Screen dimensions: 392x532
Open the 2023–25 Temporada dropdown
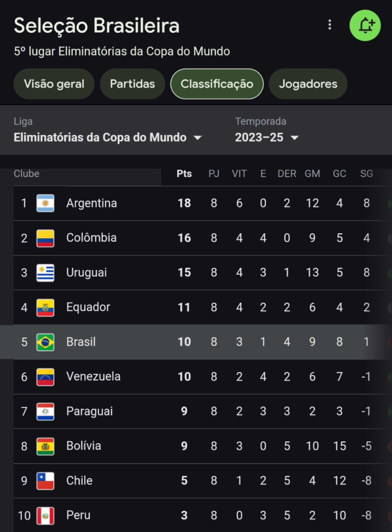tap(267, 138)
